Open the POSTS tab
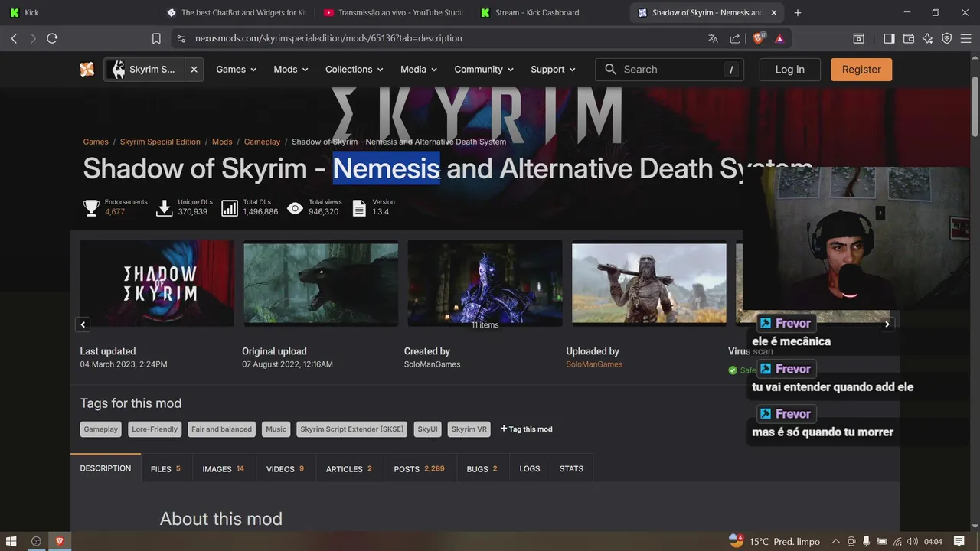 (x=419, y=468)
